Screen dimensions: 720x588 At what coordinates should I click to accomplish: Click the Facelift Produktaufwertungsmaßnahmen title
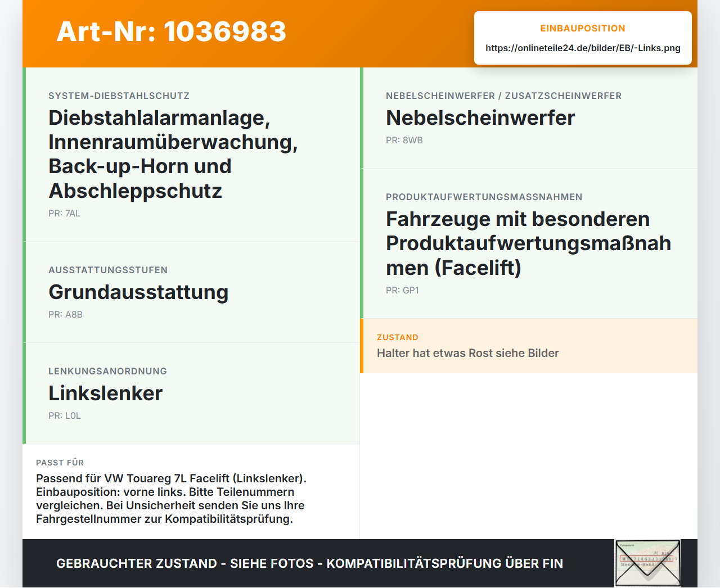529,243
